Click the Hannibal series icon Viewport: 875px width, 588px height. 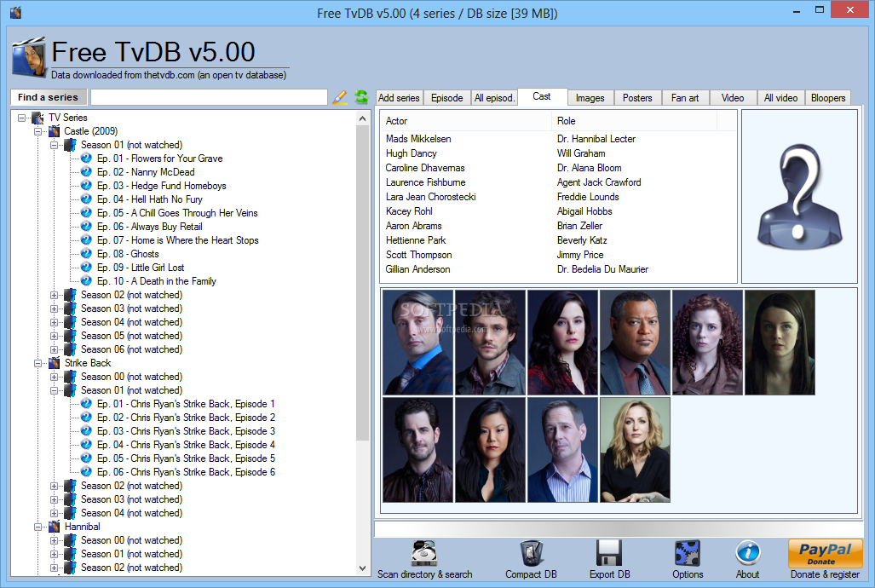click(55, 527)
